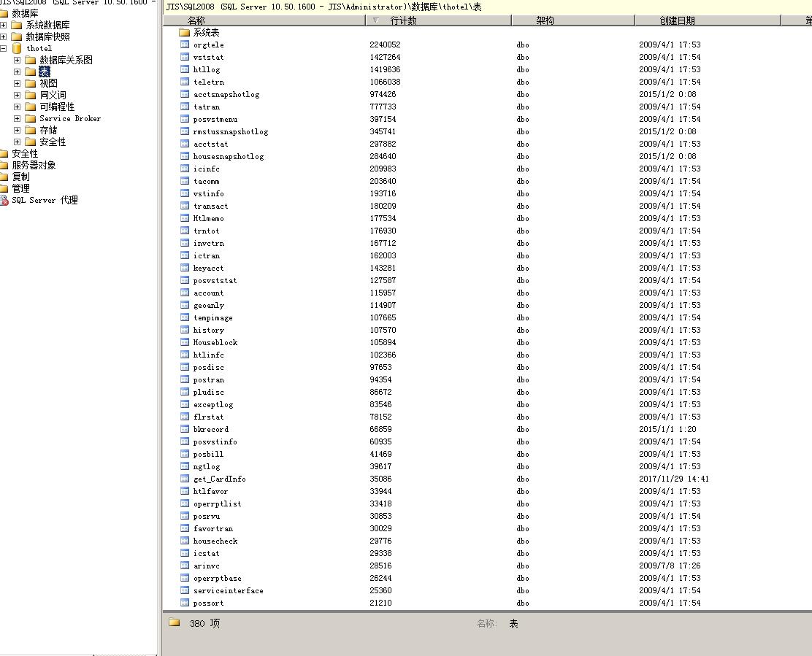Image resolution: width=812 pixels, height=656 pixels.
Task: Select the 管理 tree item
Action: [20, 188]
